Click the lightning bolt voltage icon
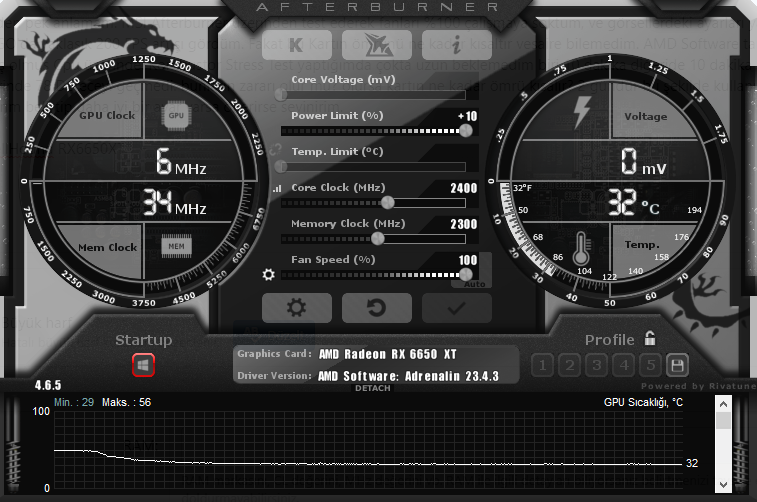Screen dimensions: 757x502 [x=582, y=112]
